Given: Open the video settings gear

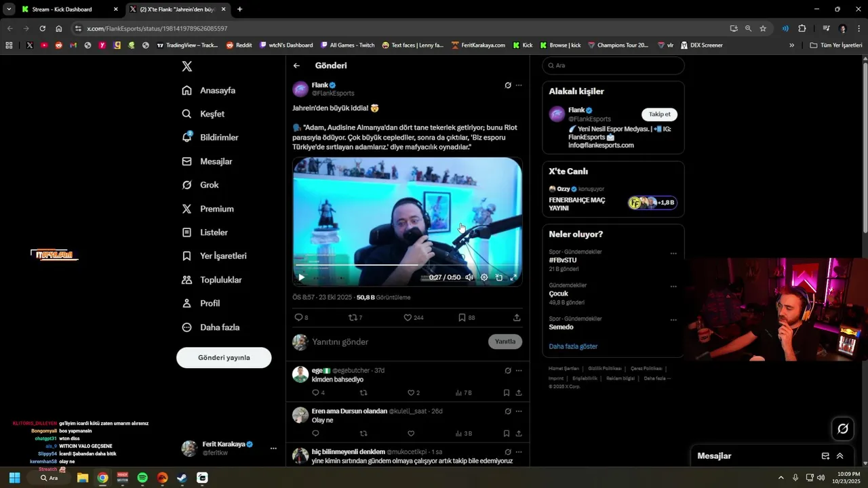Looking at the screenshot, I should pyautogui.click(x=484, y=277).
